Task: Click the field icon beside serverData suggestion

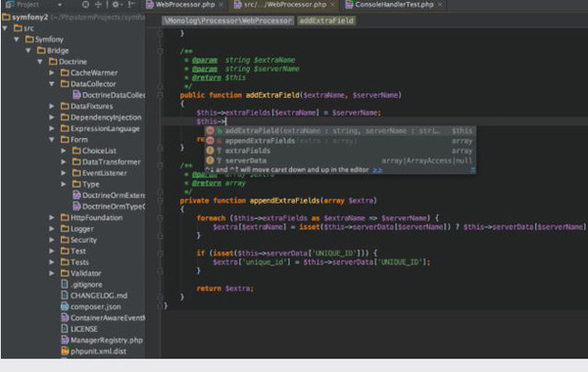Action: tap(210, 161)
